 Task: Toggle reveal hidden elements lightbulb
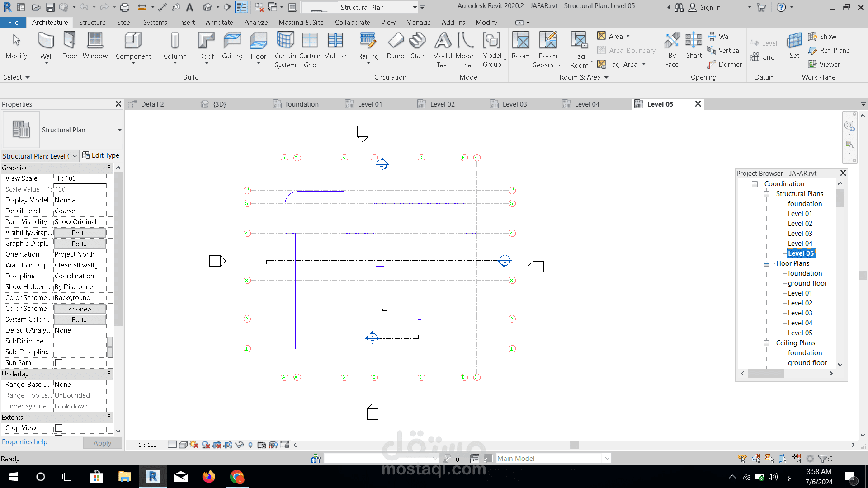[x=250, y=445]
